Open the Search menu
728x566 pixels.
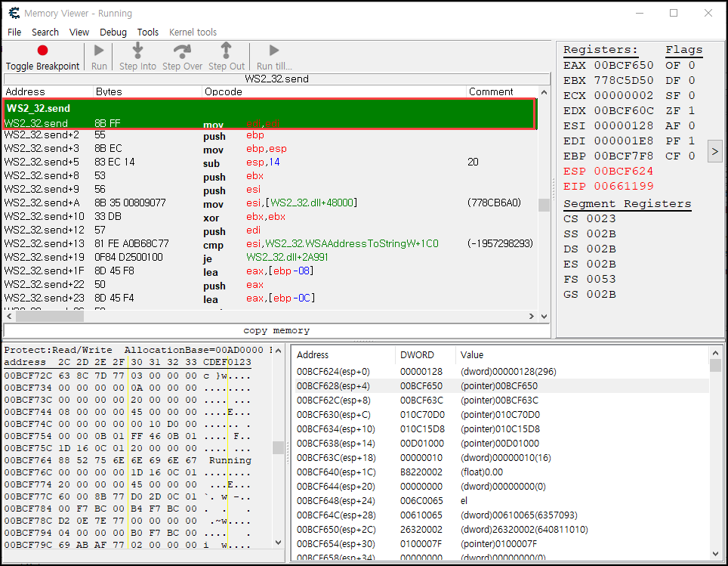[45, 32]
